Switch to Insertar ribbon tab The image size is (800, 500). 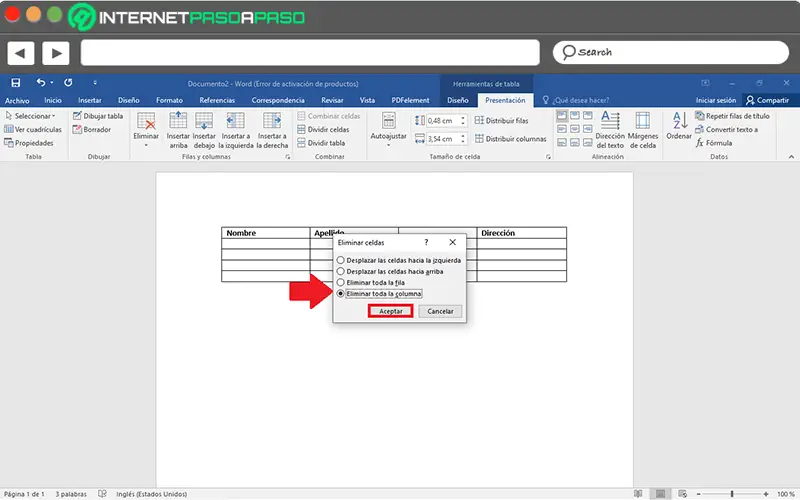[90, 100]
